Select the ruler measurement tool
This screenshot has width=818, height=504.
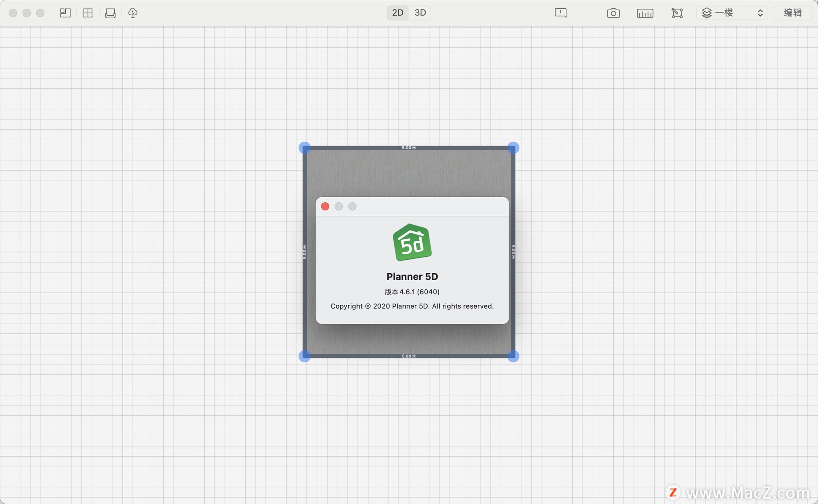point(645,13)
